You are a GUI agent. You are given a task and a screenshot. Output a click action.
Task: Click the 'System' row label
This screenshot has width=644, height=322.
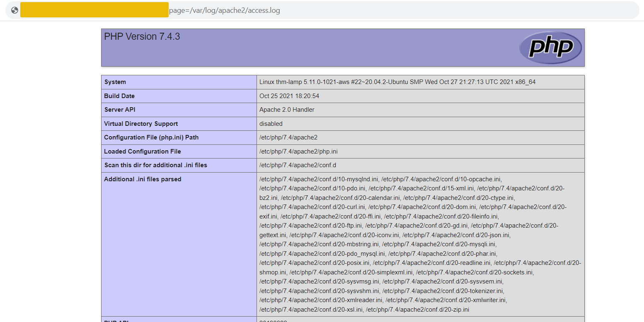(115, 82)
